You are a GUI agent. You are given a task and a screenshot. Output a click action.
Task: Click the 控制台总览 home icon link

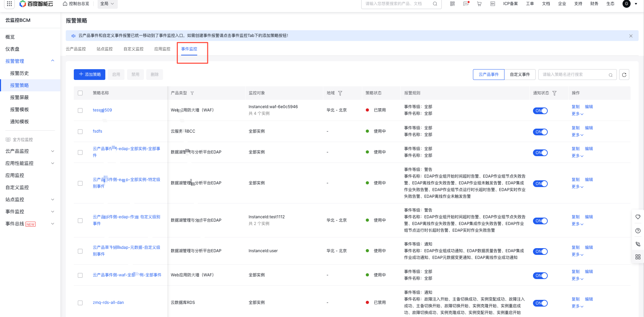[x=76, y=4]
